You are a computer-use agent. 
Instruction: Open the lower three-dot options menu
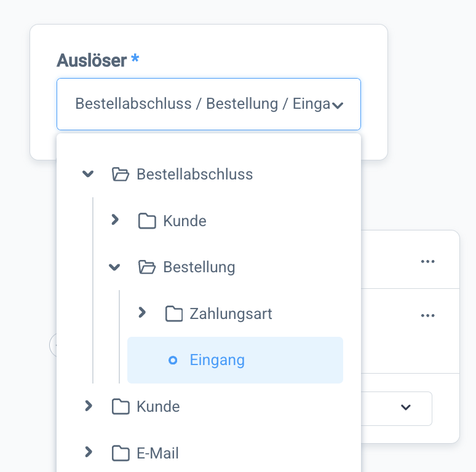[428, 315]
